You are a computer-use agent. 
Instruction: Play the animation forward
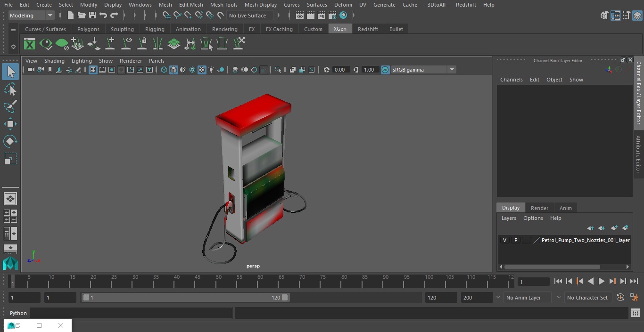(x=601, y=281)
